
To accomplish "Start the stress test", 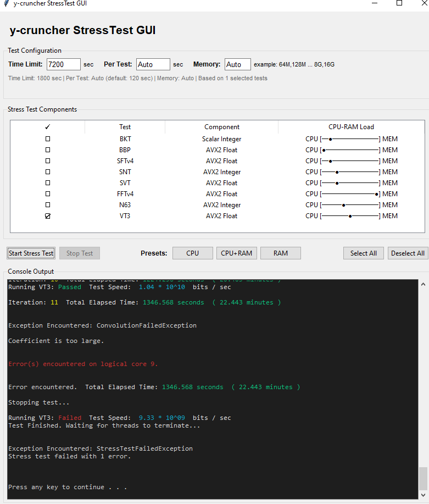I will (x=31, y=253).
